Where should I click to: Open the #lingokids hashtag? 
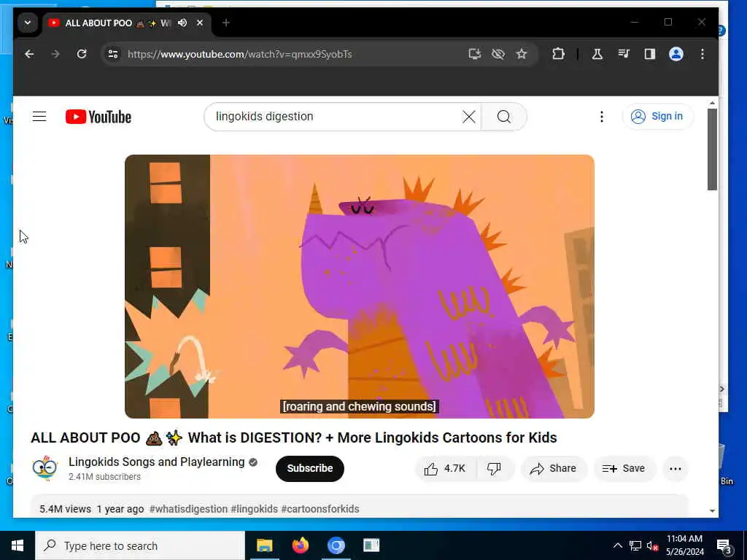pyautogui.click(x=255, y=509)
